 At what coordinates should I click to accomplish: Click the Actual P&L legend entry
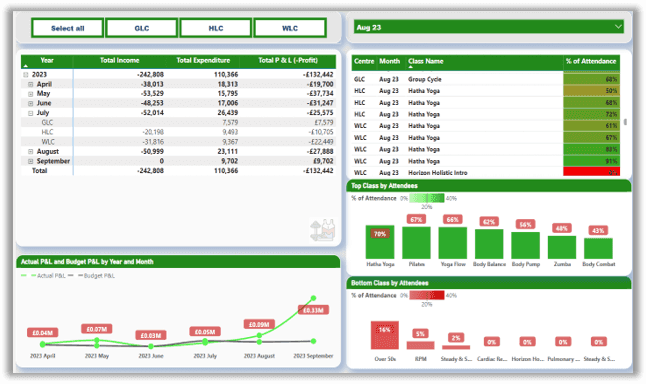coord(43,276)
